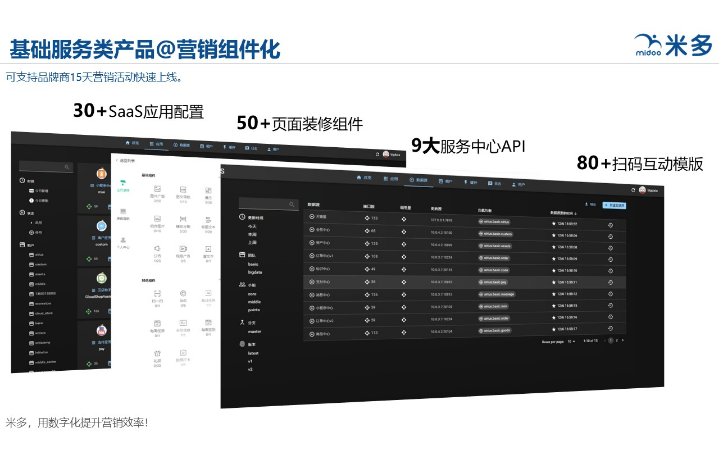720x450 pixels.
Task: Select the bigdata item in the front sidebar
Action: (255, 272)
